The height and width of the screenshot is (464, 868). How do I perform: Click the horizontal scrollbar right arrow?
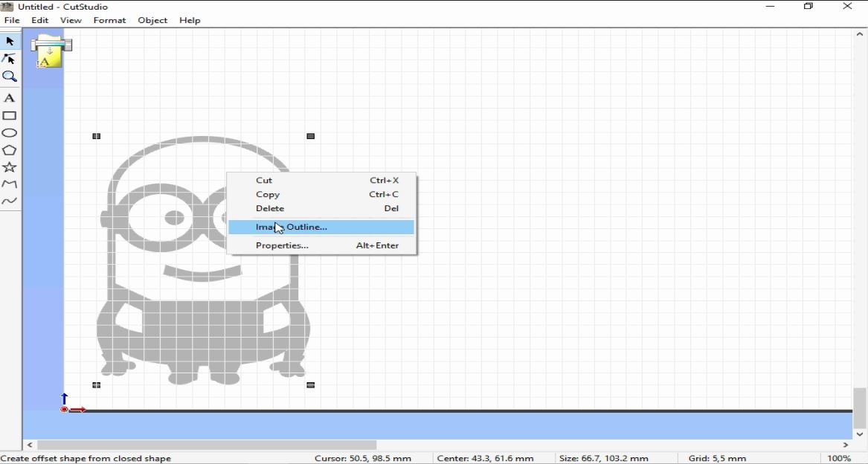(845, 445)
